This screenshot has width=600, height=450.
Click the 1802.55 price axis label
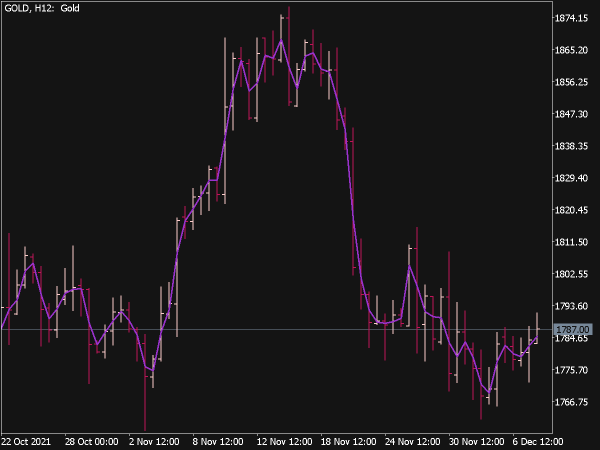click(x=571, y=274)
